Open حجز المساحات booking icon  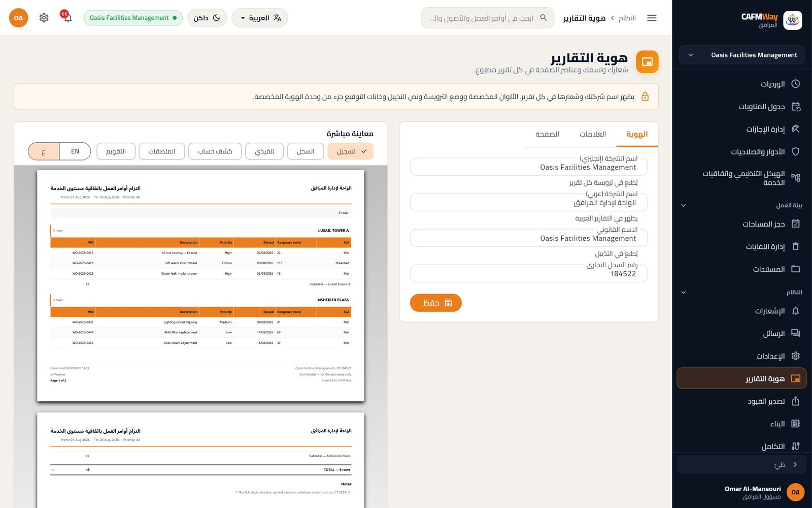[x=795, y=224]
